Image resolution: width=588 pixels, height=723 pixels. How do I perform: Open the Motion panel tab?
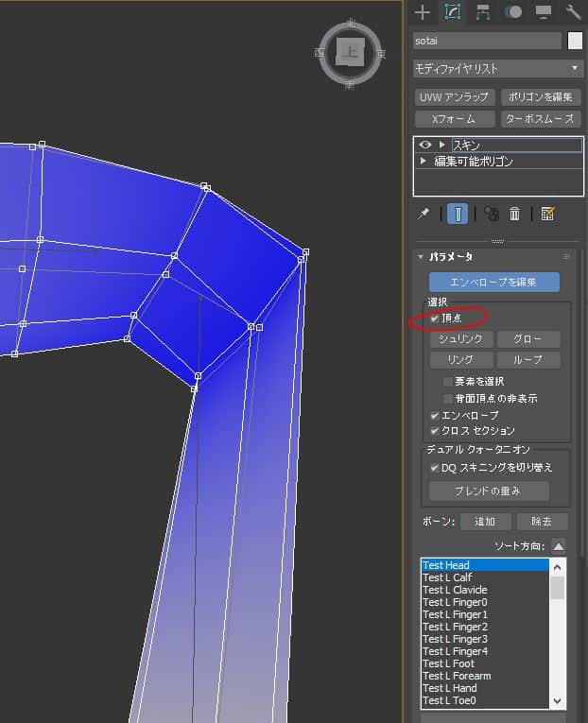(513, 12)
